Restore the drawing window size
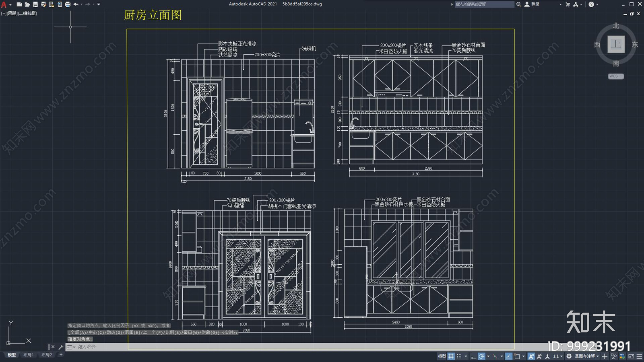Screen dimensions: 644x362 632,14
